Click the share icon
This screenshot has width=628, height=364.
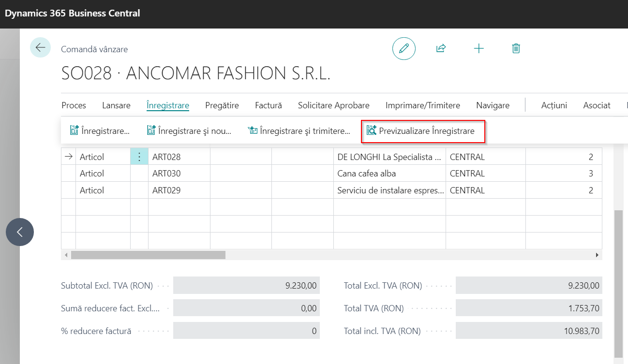tap(441, 48)
